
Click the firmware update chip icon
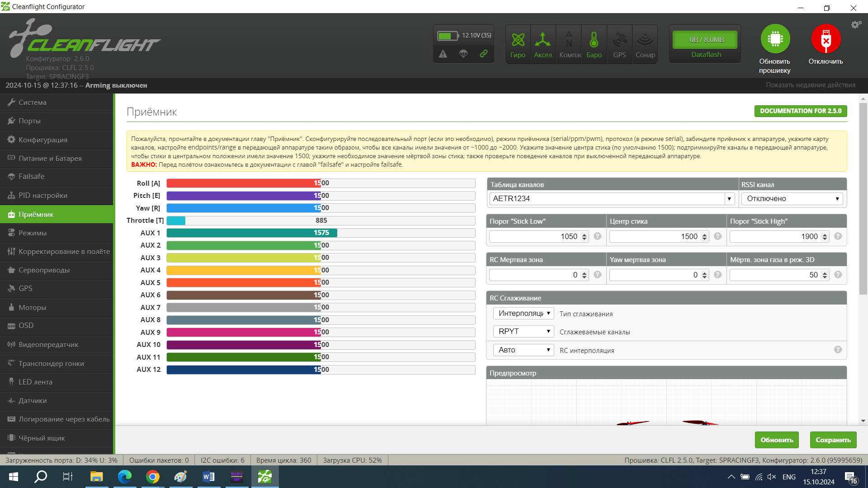[x=775, y=39]
